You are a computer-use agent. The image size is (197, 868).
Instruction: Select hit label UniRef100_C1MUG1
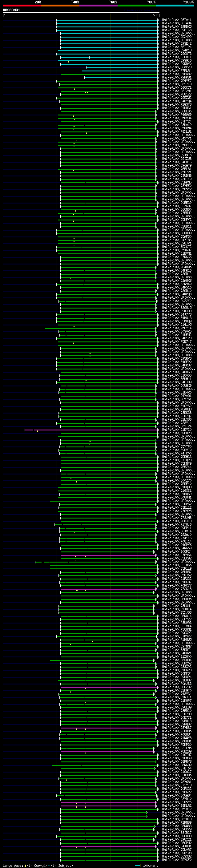[x=176, y=108]
